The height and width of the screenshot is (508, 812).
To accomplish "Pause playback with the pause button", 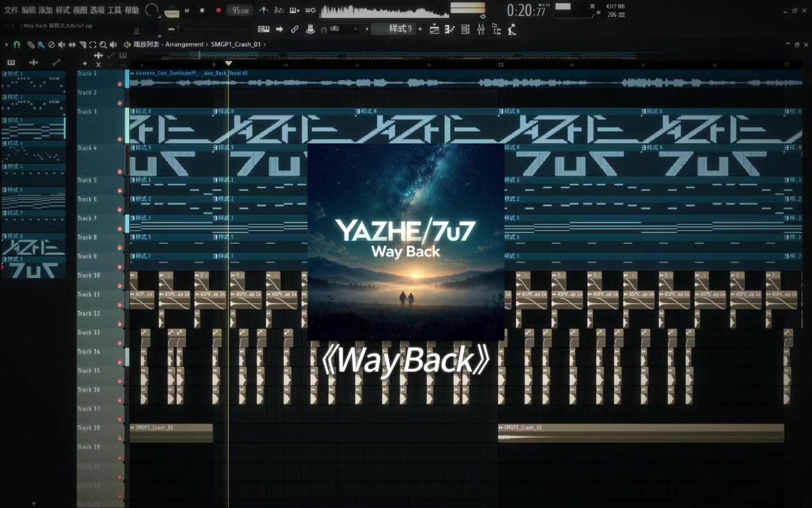I will point(187,10).
